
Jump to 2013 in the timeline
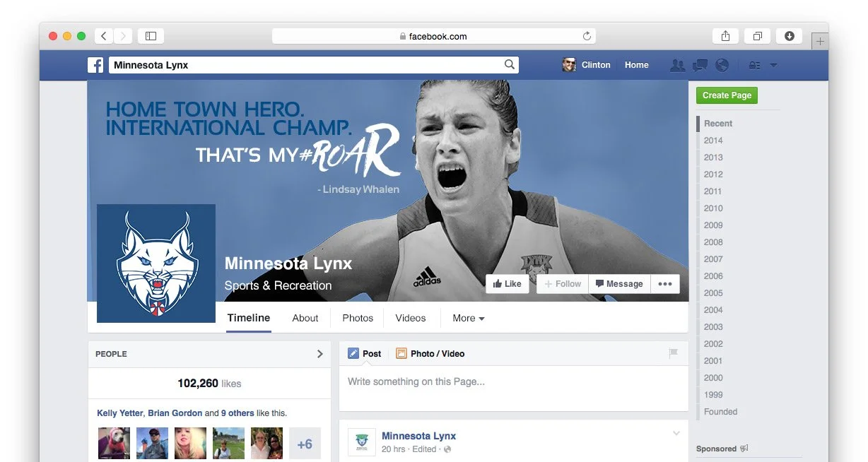tap(713, 158)
